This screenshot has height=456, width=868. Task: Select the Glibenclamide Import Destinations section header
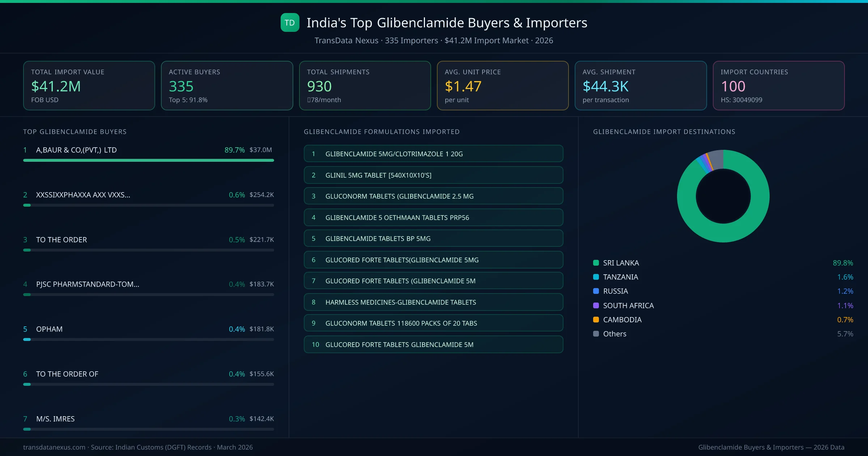pos(664,132)
